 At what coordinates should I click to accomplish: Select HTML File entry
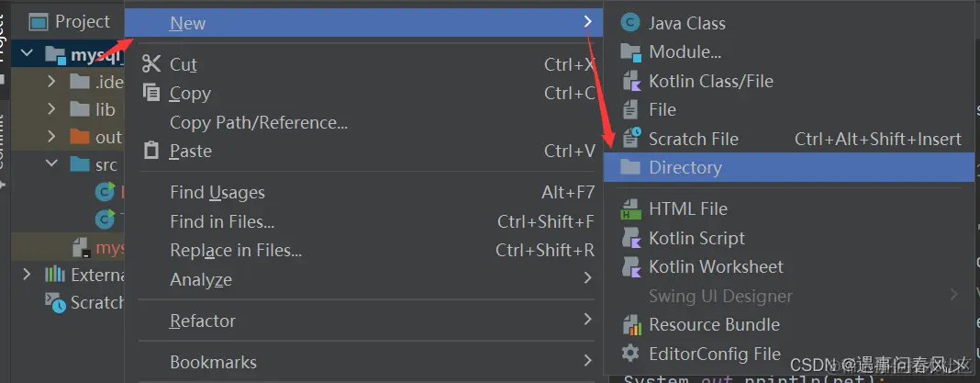[x=789, y=209]
